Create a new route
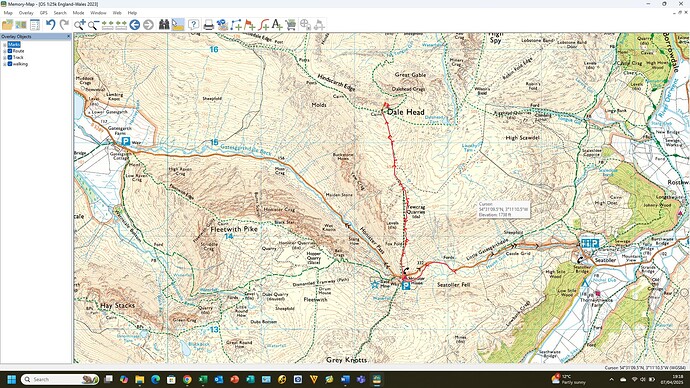Viewport: 690px width, 388px height. click(x=236, y=25)
